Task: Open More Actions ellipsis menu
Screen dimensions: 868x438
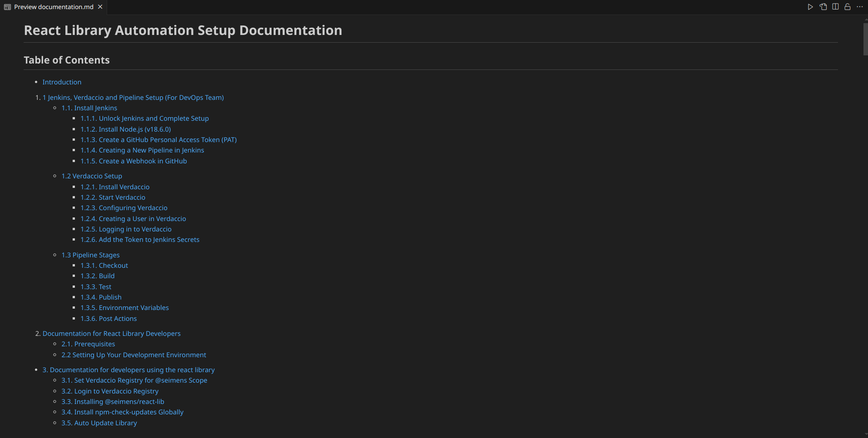Action: coord(859,7)
